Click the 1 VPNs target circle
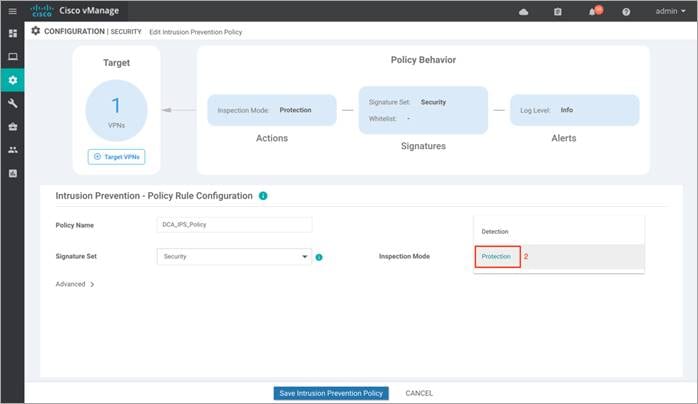This screenshot has height=404, width=698. click(x=116, y=110)
